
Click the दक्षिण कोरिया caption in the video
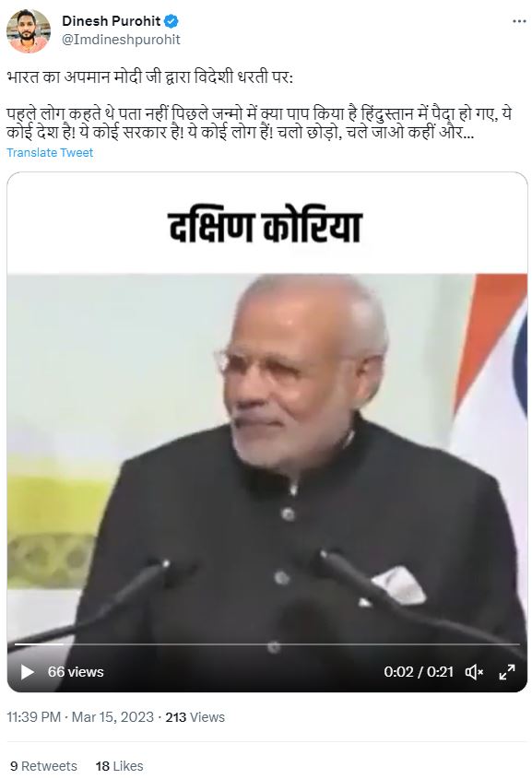point(266,227)
